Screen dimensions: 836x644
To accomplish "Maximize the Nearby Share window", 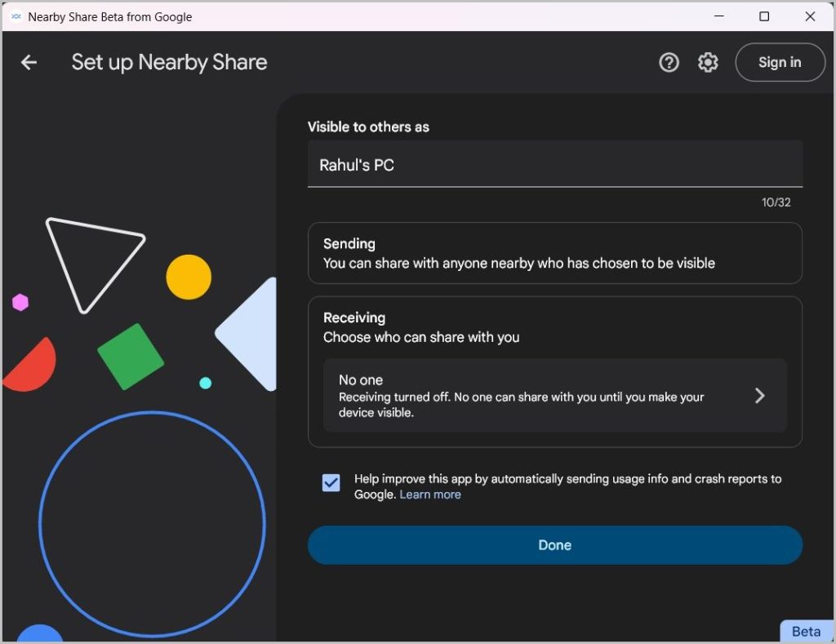I will 763,16.
